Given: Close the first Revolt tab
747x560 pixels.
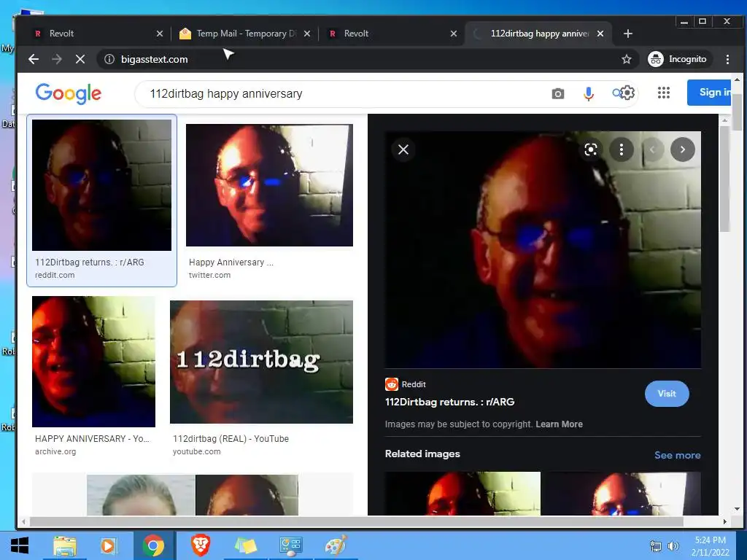Looking at the screenshot, I should [160, 34].
